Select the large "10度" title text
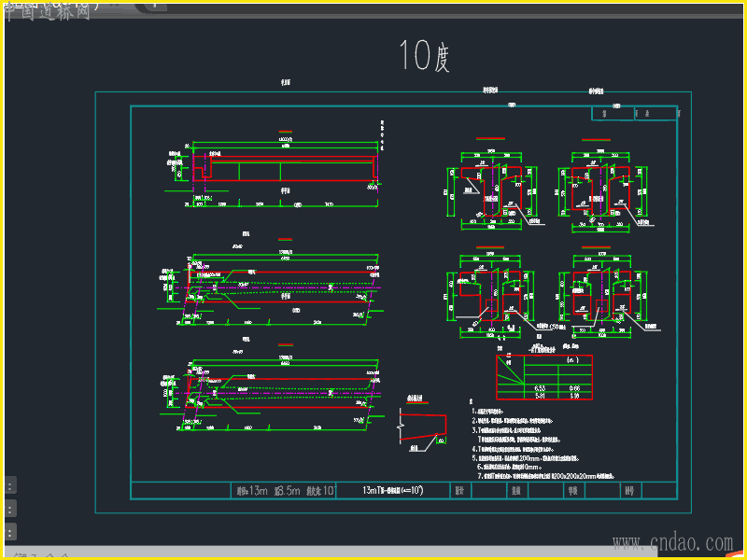Image resolution: width=747 pixels, height=560 pixels. [425, 57]
